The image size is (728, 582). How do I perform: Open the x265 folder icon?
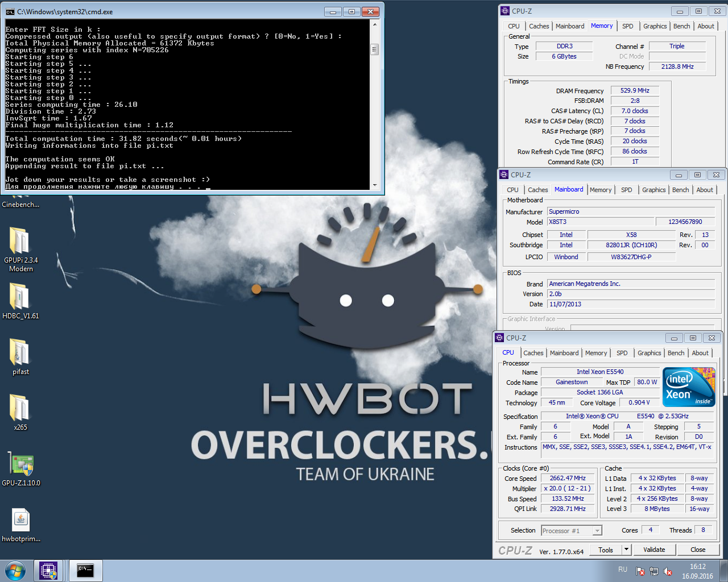click(20, 411)
